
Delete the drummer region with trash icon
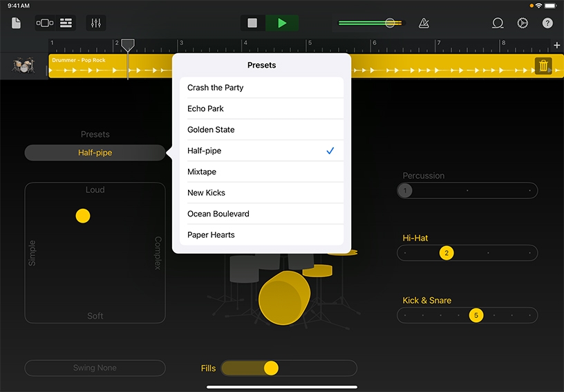tap(543, 66)
